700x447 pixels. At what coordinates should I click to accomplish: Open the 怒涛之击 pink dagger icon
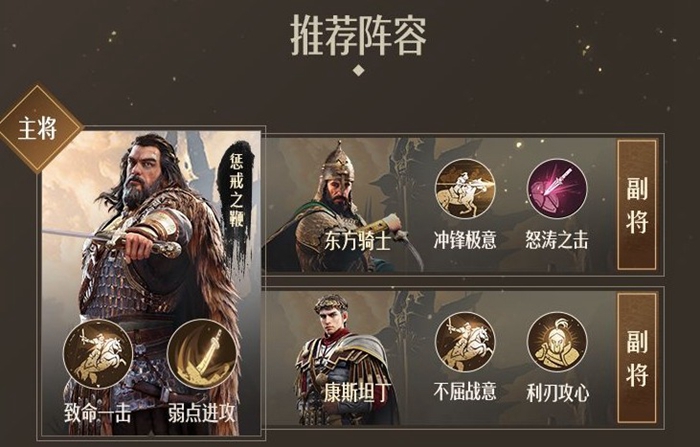tap(557, 189)
